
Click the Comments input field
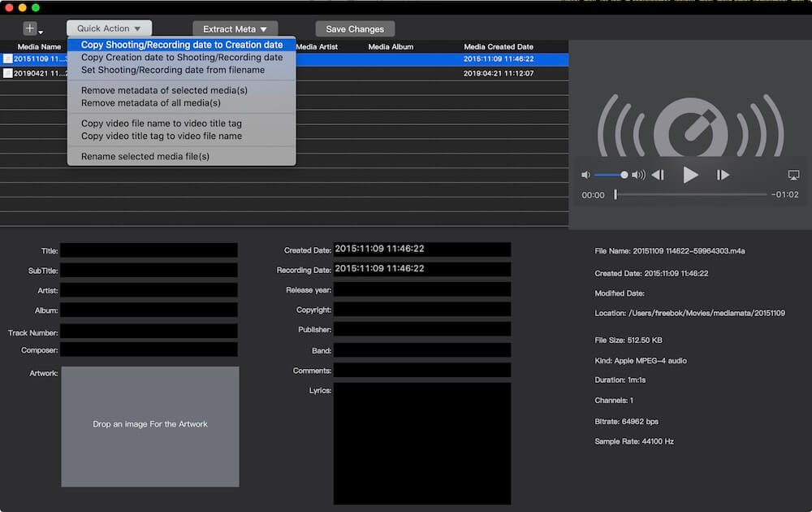[x=422, y=370]
